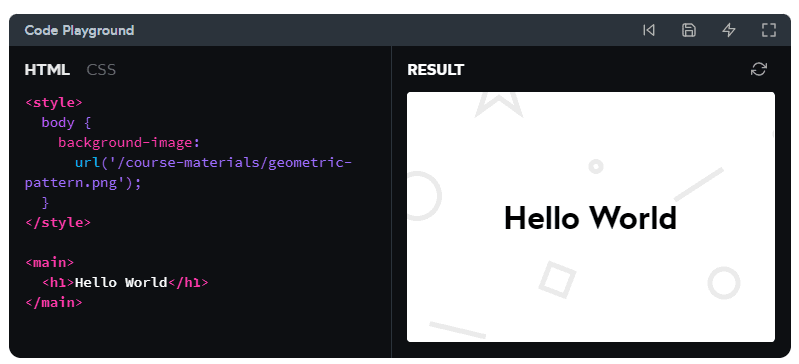Viewport: 799px width, 364px height.
Task: Save the playground with the floppy disk icon
Action: click(688, 31)
